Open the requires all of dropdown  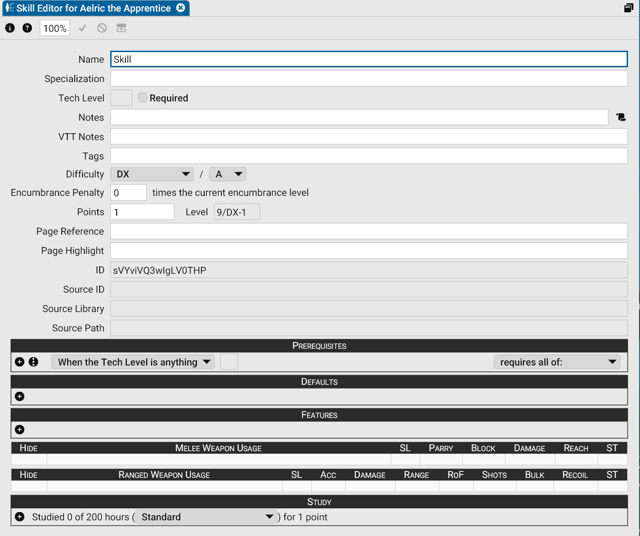pyautogui.click(x=557, y=362)
